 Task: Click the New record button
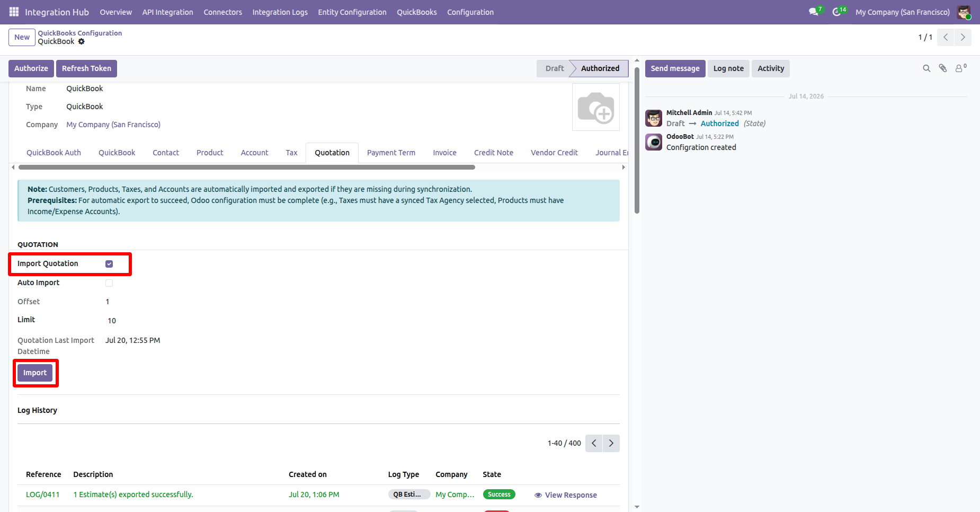pyautogui.click(x=22, y=37)
